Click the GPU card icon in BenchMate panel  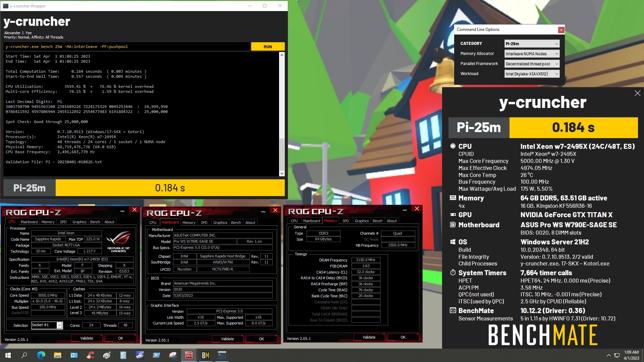tap(453, 215)
